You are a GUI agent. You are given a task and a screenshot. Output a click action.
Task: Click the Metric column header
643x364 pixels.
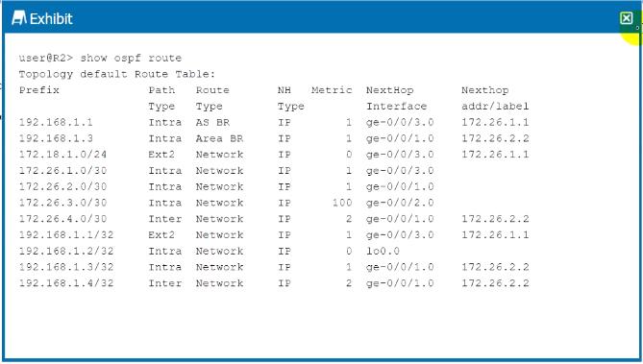[x=332, y=90]
